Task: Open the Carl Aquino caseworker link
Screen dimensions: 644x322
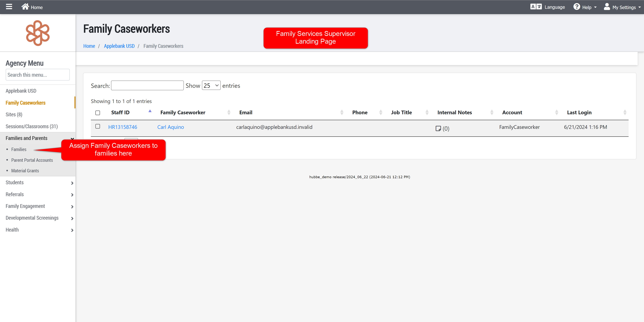Action: tap(171, 127)
